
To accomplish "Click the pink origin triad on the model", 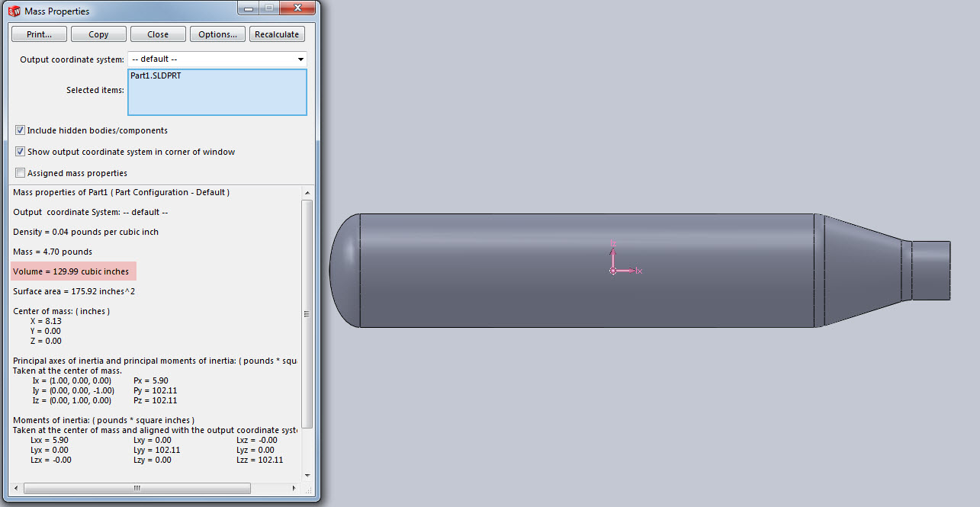I will pos(614,270).
